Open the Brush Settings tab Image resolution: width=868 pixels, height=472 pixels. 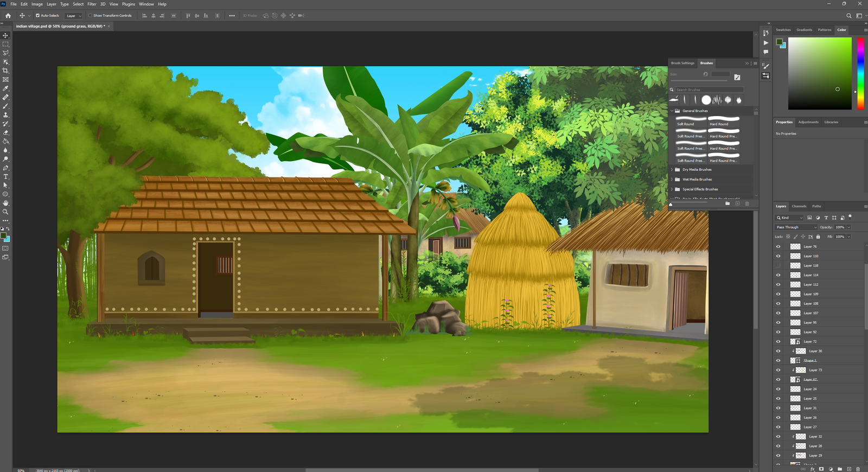[x=682, y=63]
